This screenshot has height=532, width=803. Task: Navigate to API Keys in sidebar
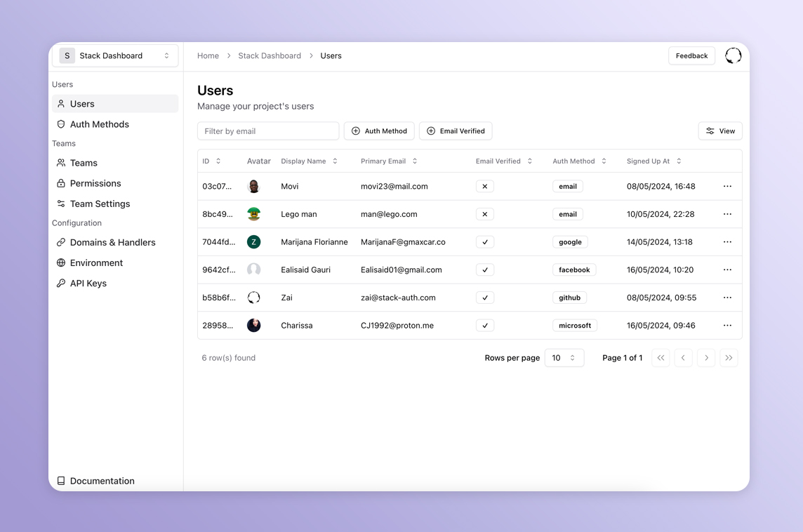[x=88, y=284]
